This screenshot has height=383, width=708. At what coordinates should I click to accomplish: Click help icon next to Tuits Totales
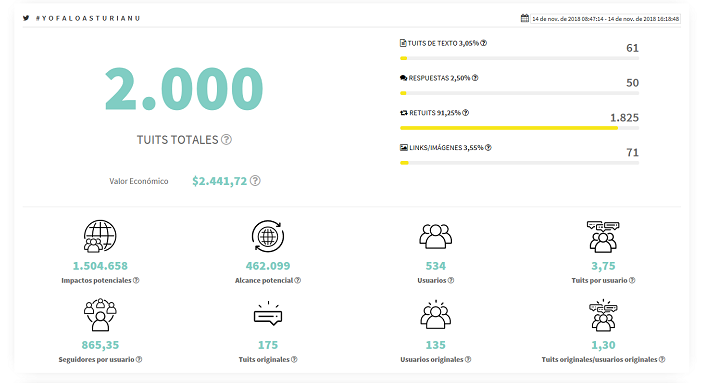tap(226, 140)
